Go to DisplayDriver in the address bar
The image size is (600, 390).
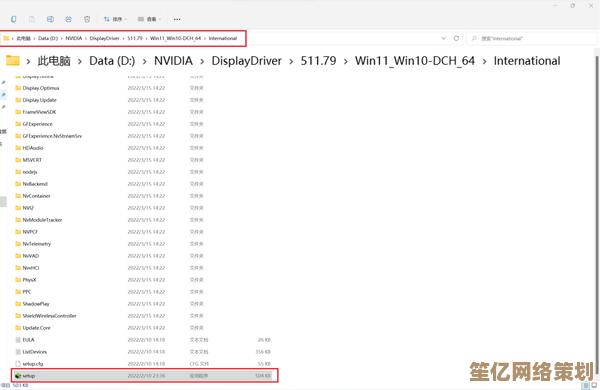[104, 38]
